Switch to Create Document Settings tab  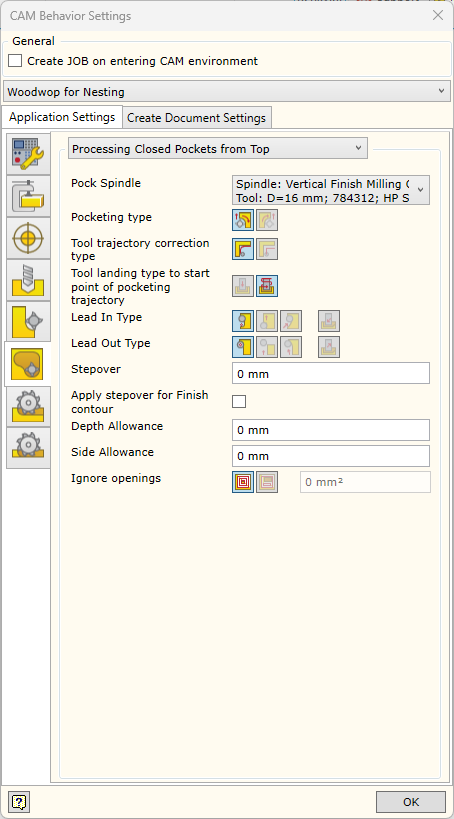click(196, 118)
